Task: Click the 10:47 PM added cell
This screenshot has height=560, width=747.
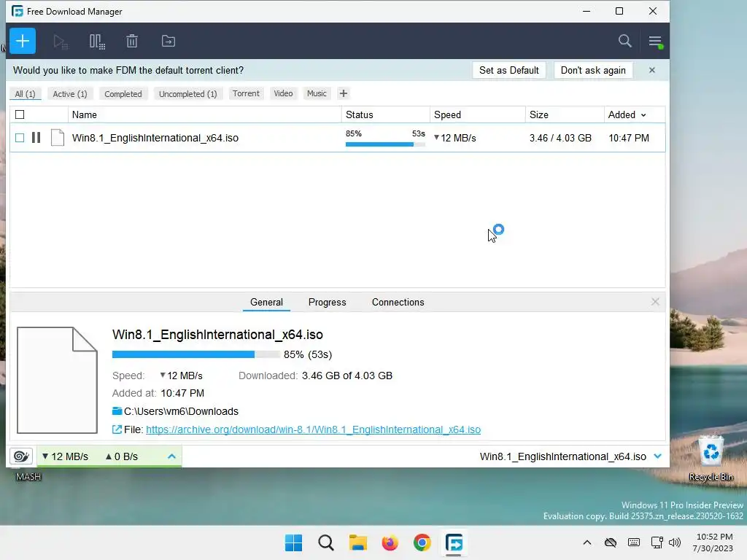Action: [x=628, y=138]
